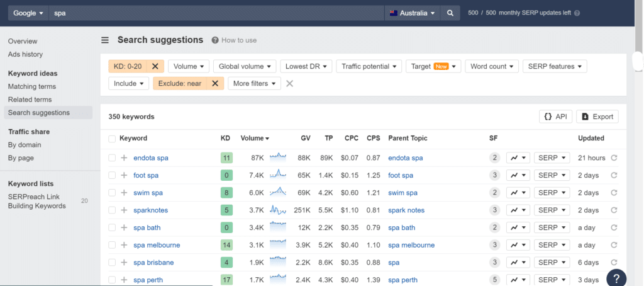The image size is (644, 286).
Task: Add foot spa keyword with plus icon
Action: [124, 175]
